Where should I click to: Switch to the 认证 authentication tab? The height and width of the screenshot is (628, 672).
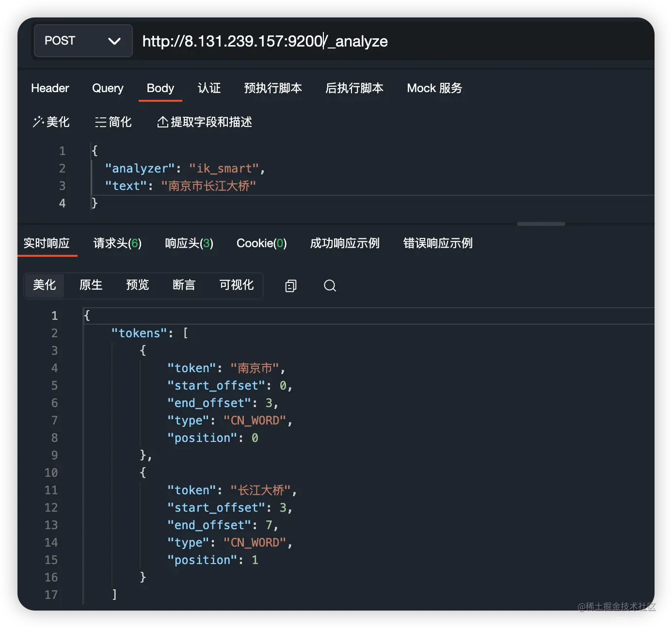(x=209, y=88)
